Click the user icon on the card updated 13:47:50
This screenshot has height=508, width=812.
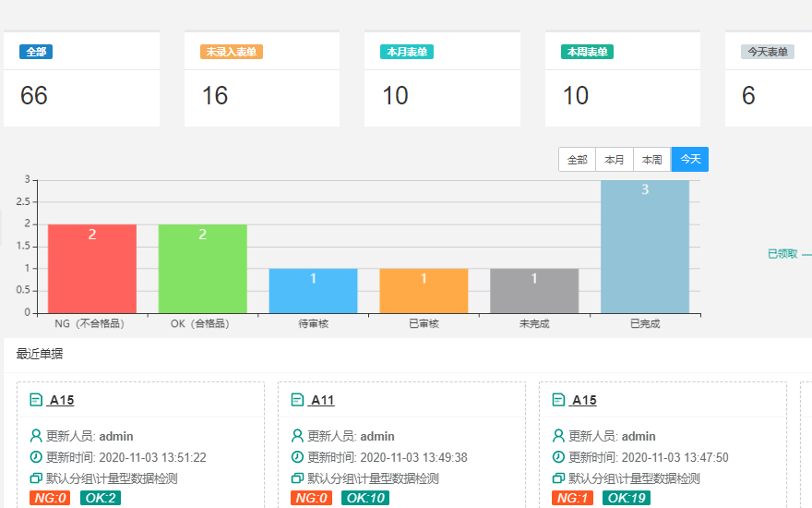[559, 436]
